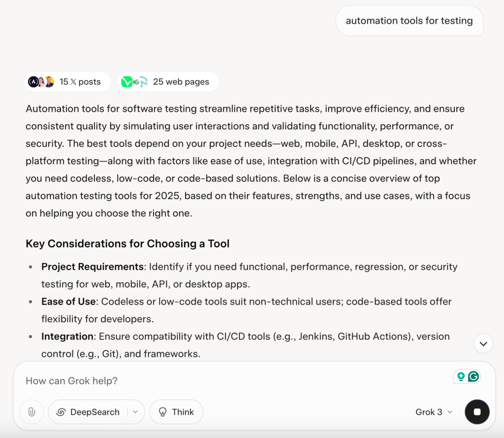This screenshot has width=504, height=438.
Task: Expand the DeepSearch options chevron
Action: point(135,411)
